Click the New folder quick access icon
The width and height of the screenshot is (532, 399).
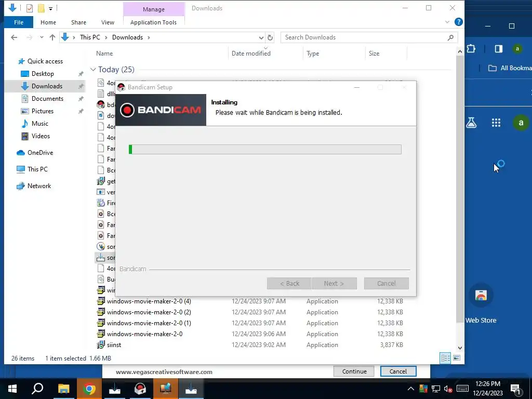pos(41,8)
